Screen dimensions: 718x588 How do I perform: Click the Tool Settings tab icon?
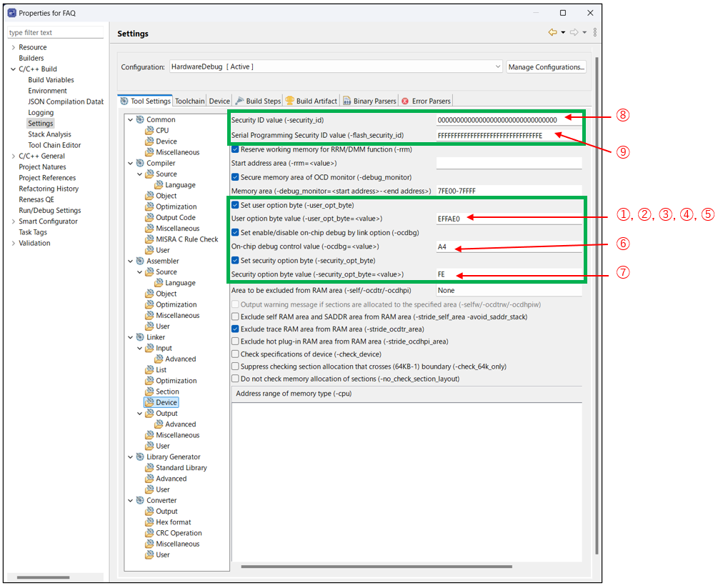click(124, 101)
